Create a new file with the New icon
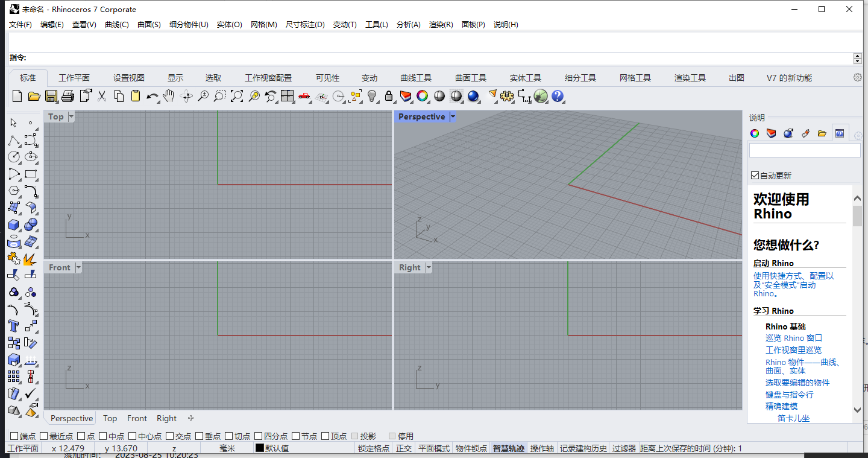This screenshot has width=868, height=458. [x=17, y=96]
